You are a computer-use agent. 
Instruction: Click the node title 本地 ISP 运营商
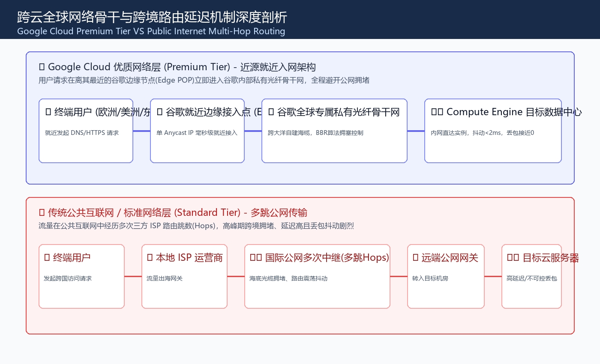[x=185, y=257]
